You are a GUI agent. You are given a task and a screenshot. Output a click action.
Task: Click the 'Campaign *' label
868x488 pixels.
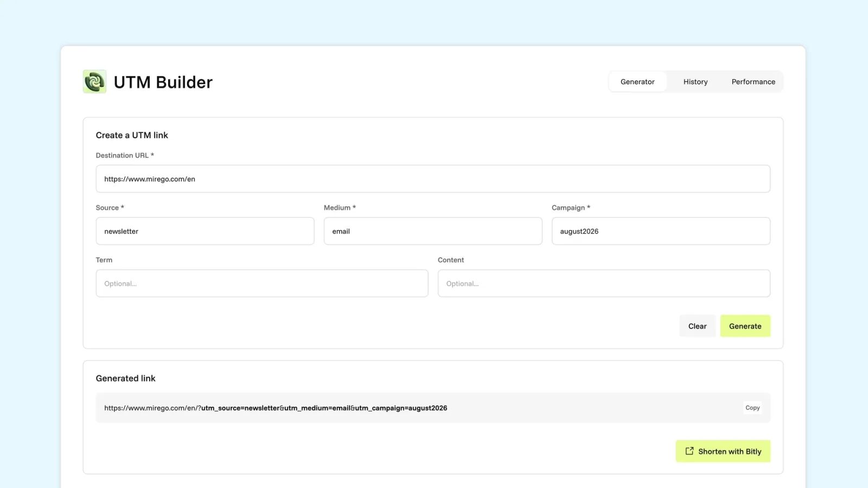571,208
